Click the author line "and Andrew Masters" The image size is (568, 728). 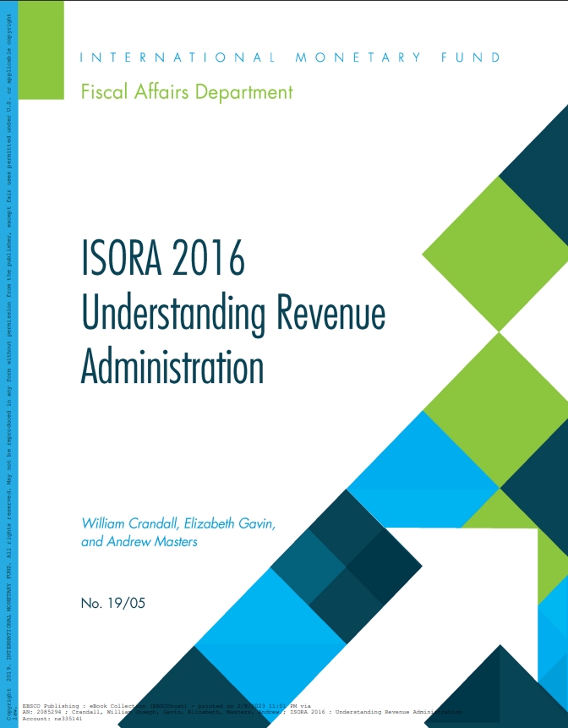pyautogui.click(x=139, y=541)
